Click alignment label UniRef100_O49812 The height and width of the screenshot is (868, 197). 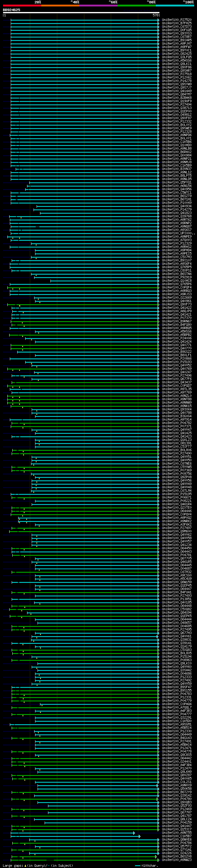coord(177,115)
